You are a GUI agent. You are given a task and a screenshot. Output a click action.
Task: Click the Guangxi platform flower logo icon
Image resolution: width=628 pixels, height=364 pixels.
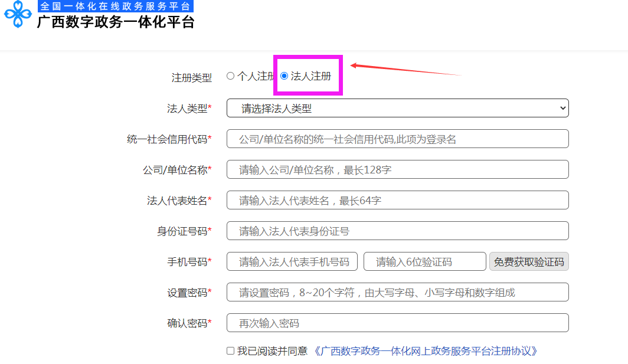pos(18,14)
